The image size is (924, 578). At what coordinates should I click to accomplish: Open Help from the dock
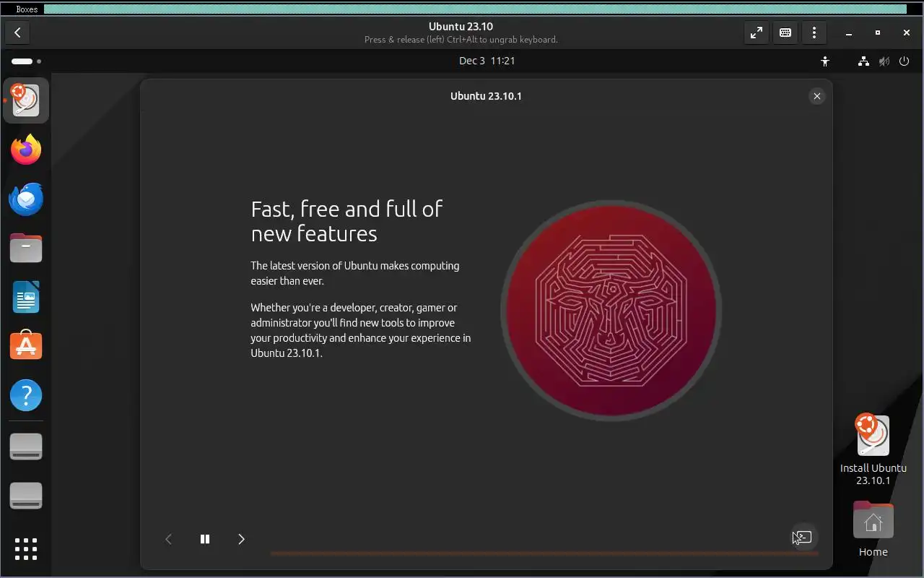(x=26, y=395)
